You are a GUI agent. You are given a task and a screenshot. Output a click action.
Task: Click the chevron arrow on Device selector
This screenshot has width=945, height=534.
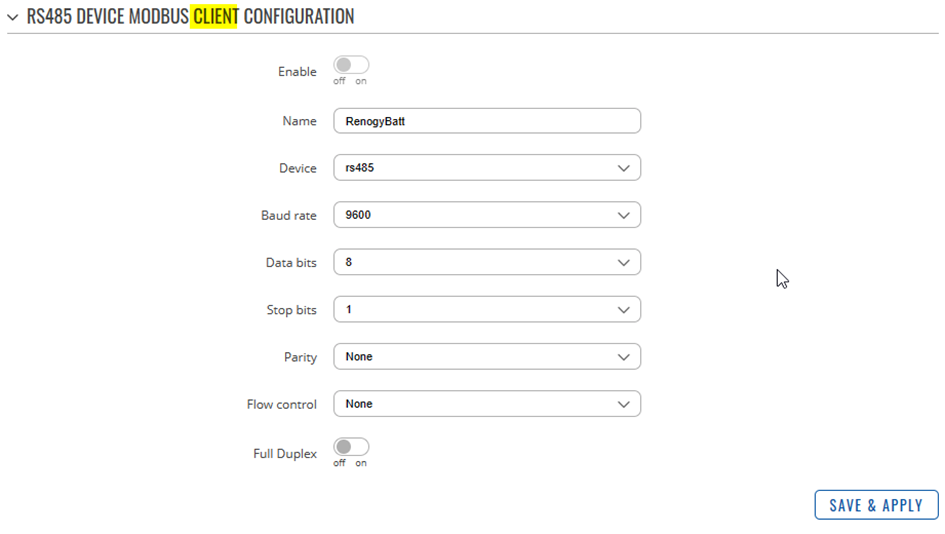click(624, 168)
